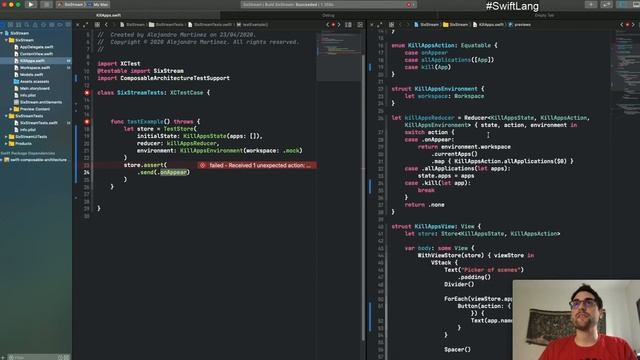Switch to the KillApps.swift window tab
Screen dimensions: 640x360
click(109, 15)
